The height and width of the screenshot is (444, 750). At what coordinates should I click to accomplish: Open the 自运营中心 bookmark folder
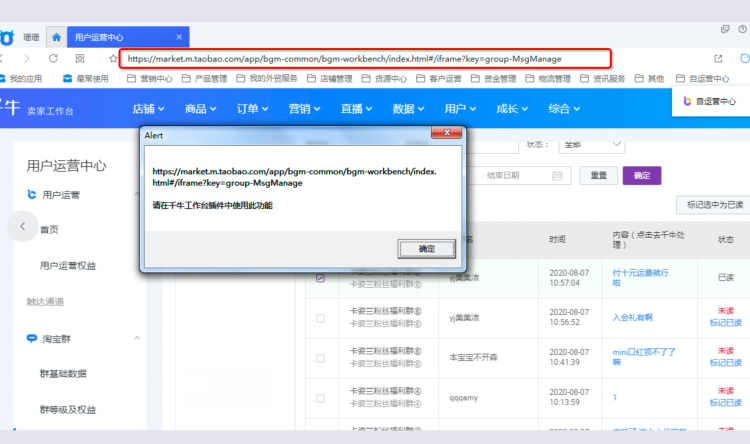703,78
